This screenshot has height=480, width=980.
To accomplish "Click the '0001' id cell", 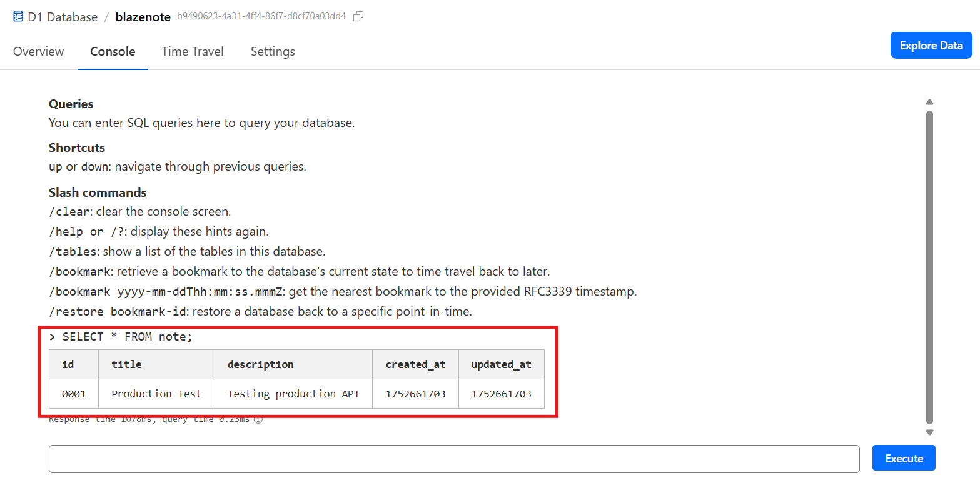I will pos(74,394).
